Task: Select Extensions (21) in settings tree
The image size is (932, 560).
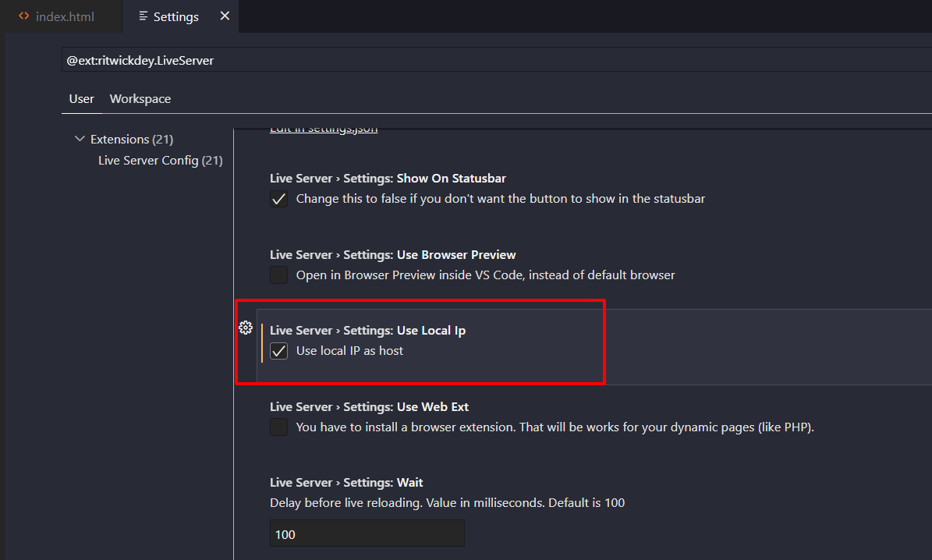Action: click(131, 139)
